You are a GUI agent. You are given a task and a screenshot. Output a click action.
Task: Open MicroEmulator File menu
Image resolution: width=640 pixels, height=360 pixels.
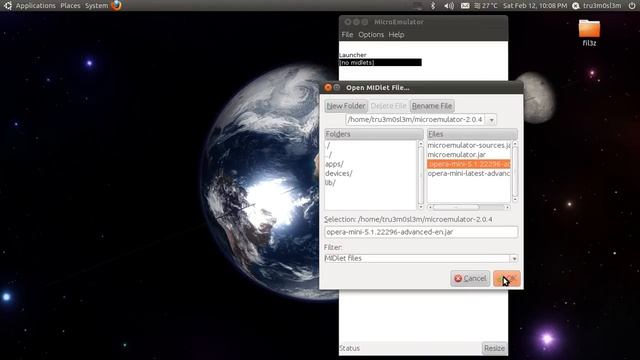[347, 35]
